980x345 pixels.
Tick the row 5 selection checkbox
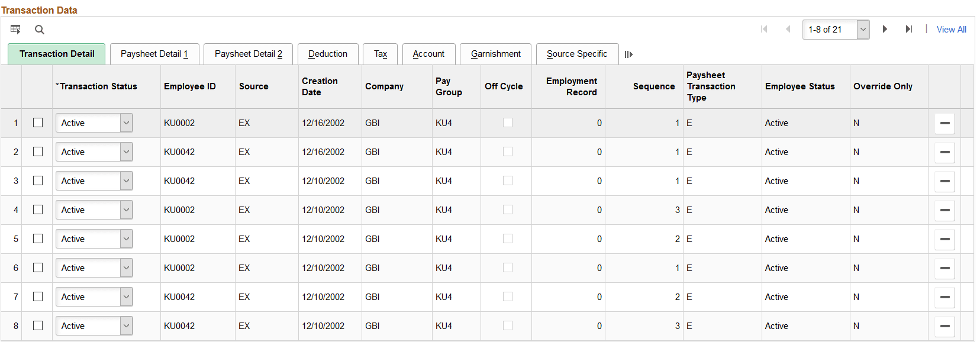click(38, 238)
